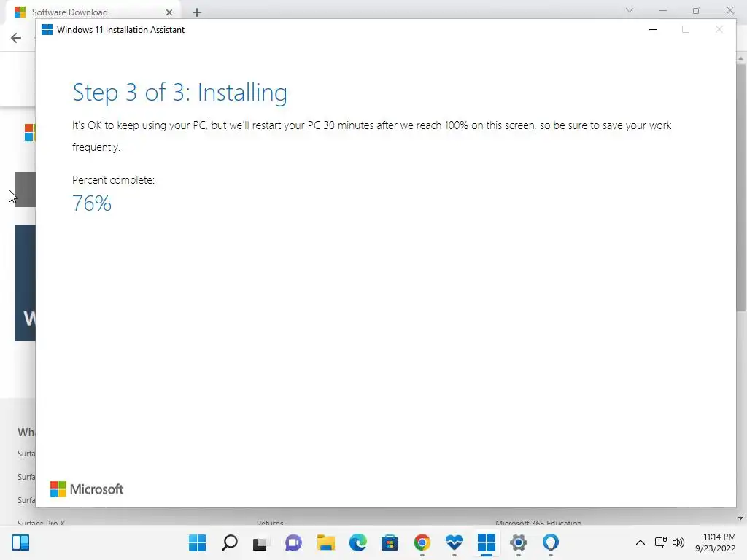Image resolution: width=747 pixels, height=560 pixels.
Task: Open volume tray icon
Action: tap(678, 542)
